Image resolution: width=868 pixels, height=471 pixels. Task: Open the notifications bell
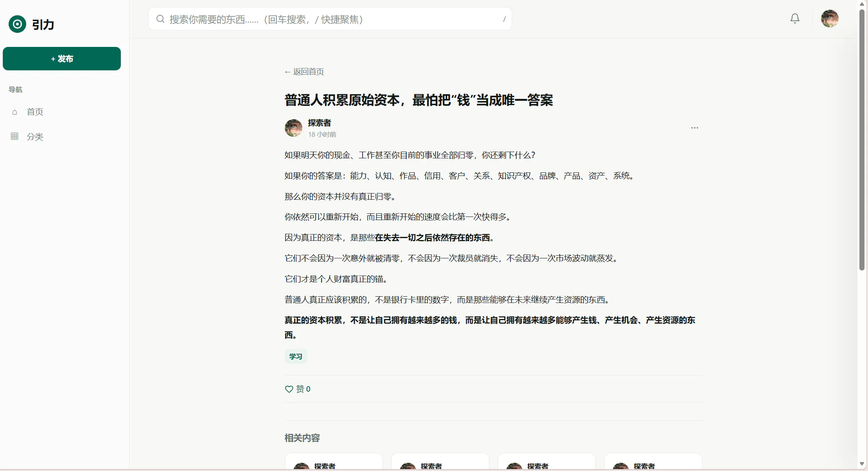click(794, 18)
